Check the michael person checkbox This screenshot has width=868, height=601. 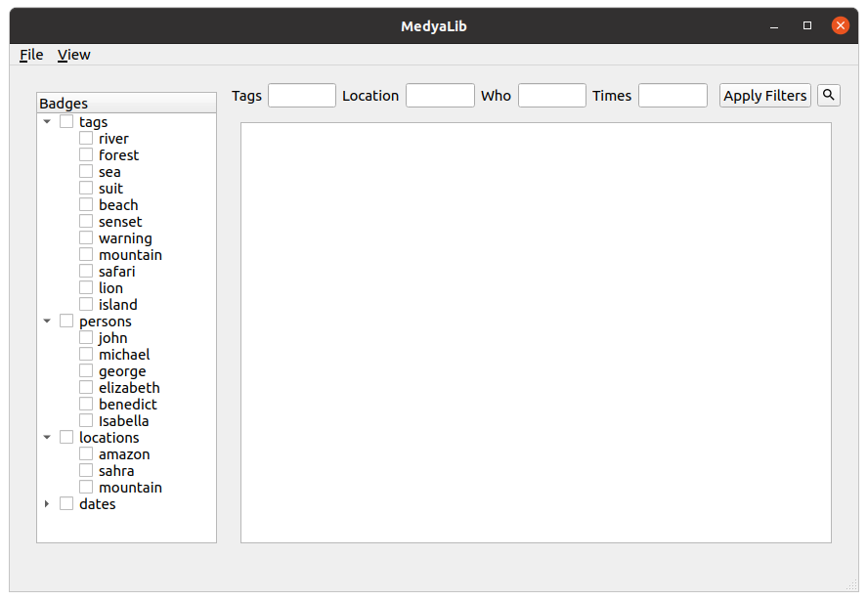tap(86, 354)
